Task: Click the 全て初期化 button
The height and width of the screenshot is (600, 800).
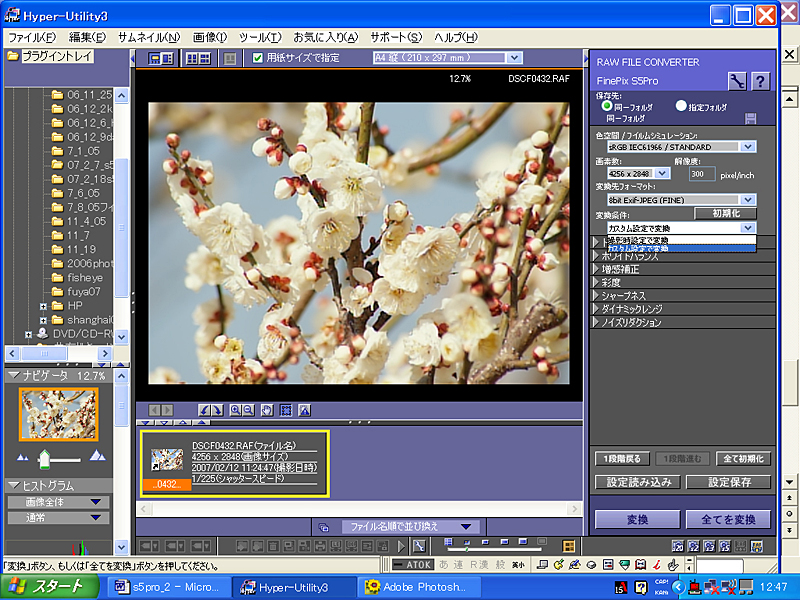Action: coord(743,459)
